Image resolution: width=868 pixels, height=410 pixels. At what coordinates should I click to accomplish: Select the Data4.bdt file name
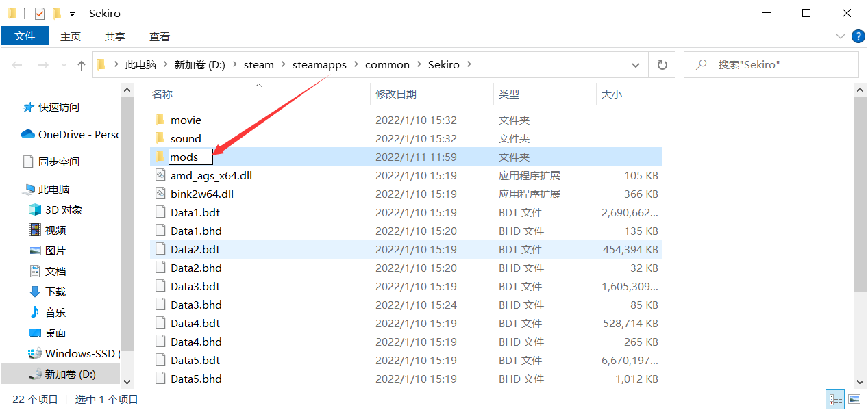(x=195, y=323)
